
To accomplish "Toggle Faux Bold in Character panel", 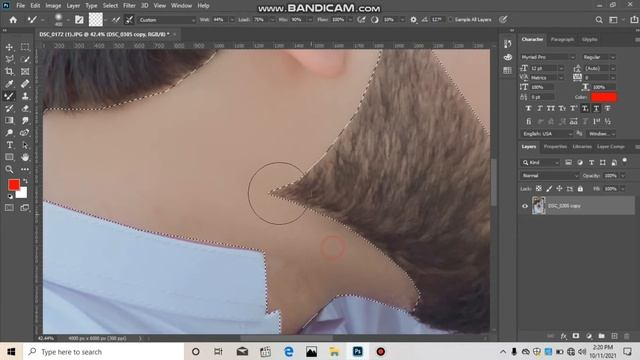I will click(529, 108).
